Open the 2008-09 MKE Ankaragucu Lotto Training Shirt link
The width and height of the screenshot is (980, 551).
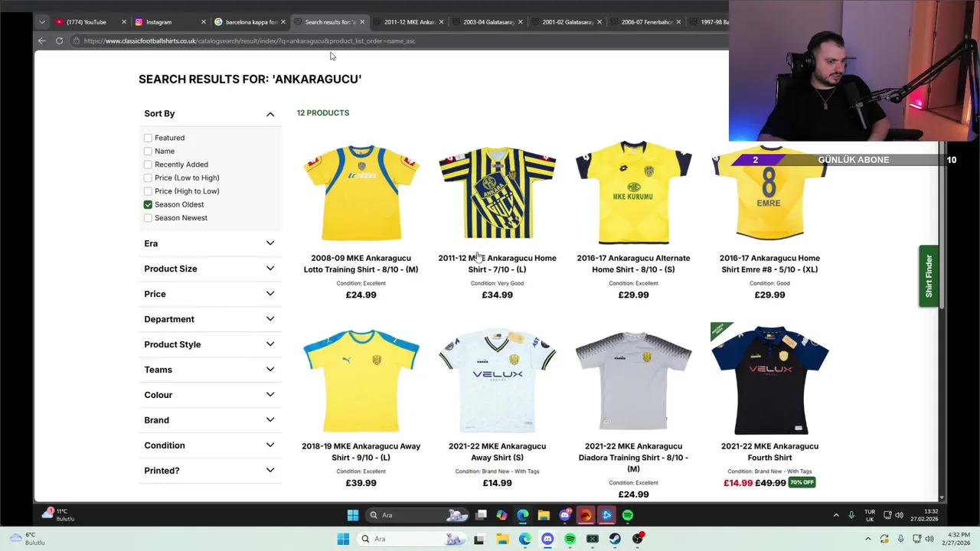click(x=361, y=264)
